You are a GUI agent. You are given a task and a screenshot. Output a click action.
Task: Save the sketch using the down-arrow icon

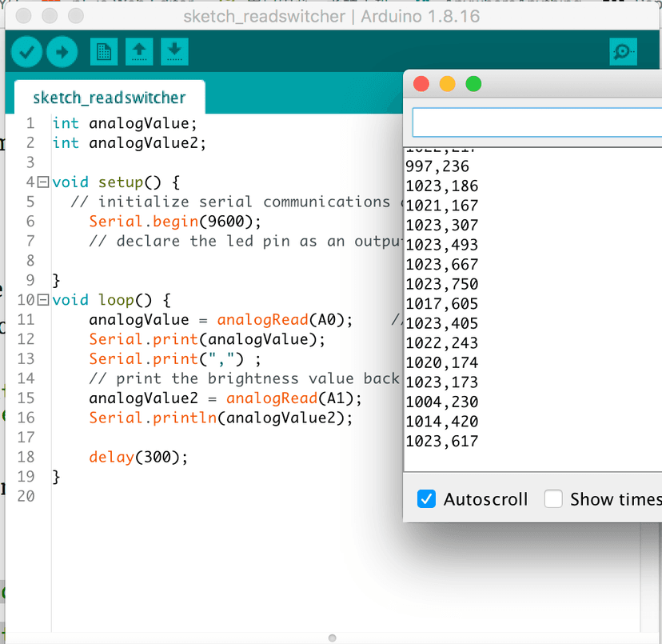tap(174, 51)
